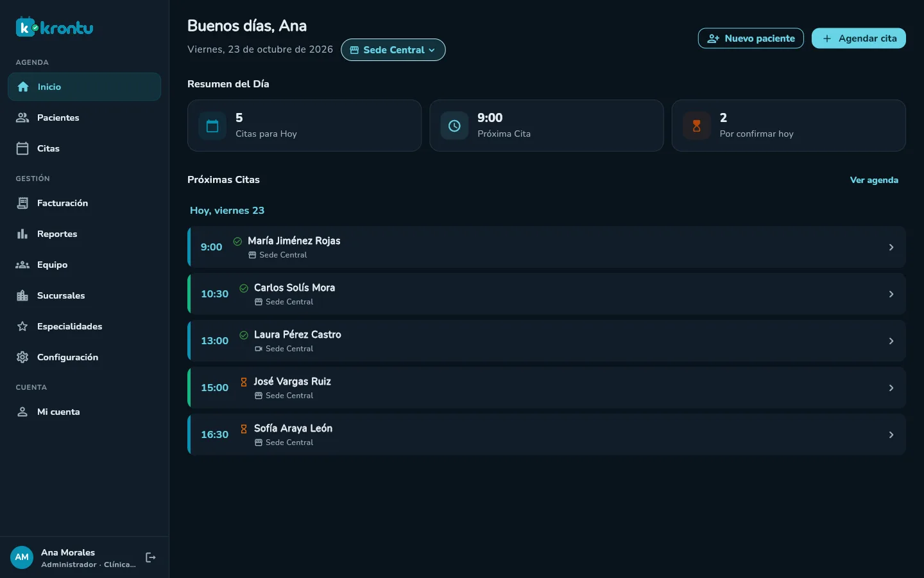Click the Citas calendar icon
Viewport: 924px width, 578px height.
coord(22,148)
